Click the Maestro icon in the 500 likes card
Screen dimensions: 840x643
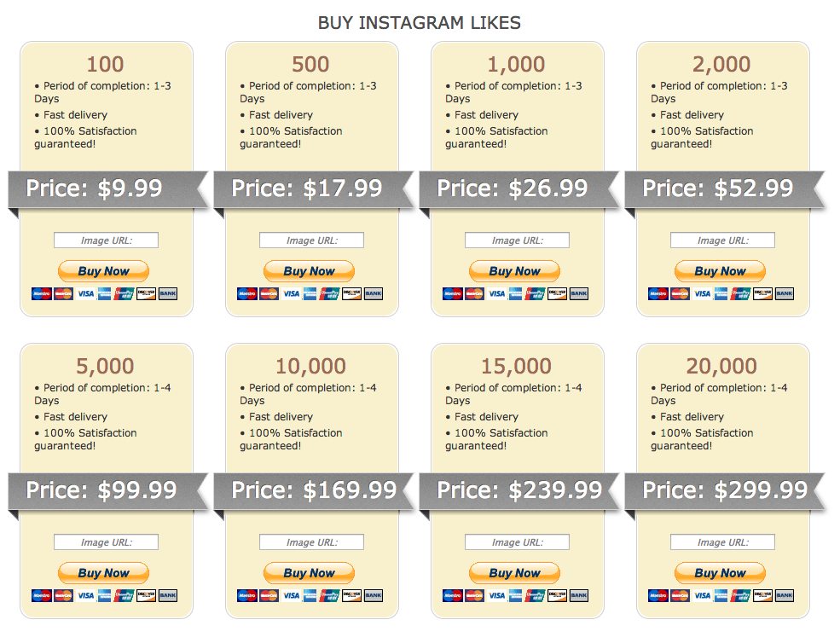coord(247,293)
